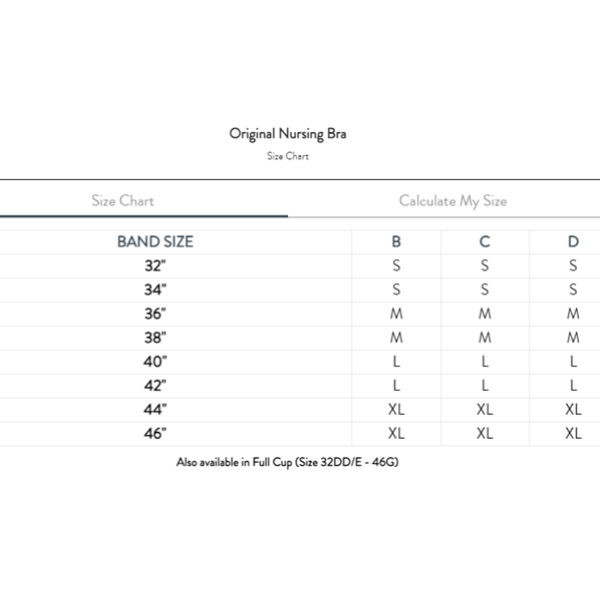Select the D cup column header
The width and height of the screenshot is (600, 600).
click(x=573, y=242)
